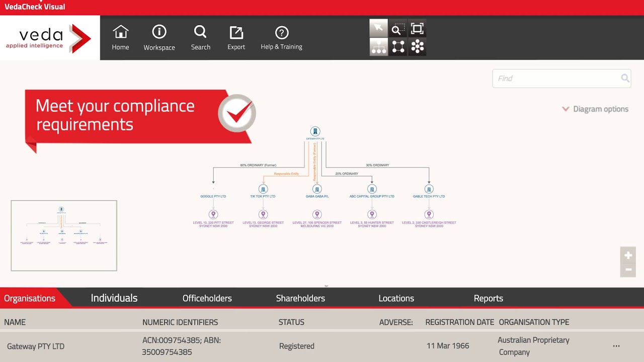Select the Individuals tab
The height and width of the screenshot is (362, 644).
click(114, 298)
